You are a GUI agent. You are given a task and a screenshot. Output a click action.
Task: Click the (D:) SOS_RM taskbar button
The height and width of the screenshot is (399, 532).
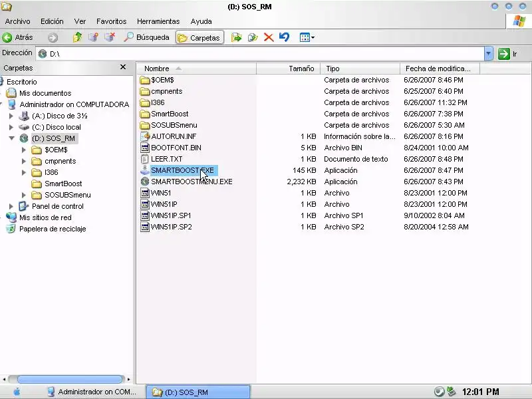pyautogui.click(x=198, y=392)
